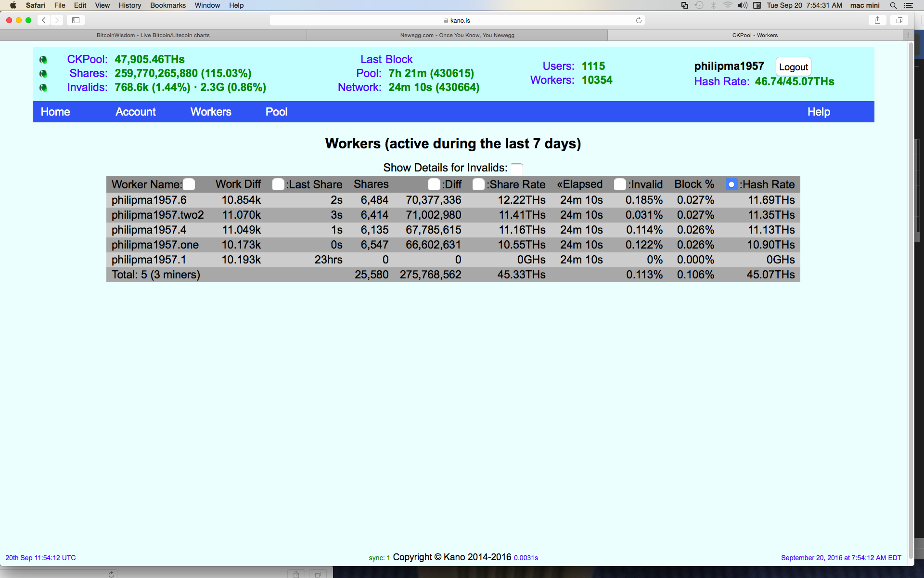924x578 pixels.
Task: Open the File menu
Action: [x=60, y=5]
